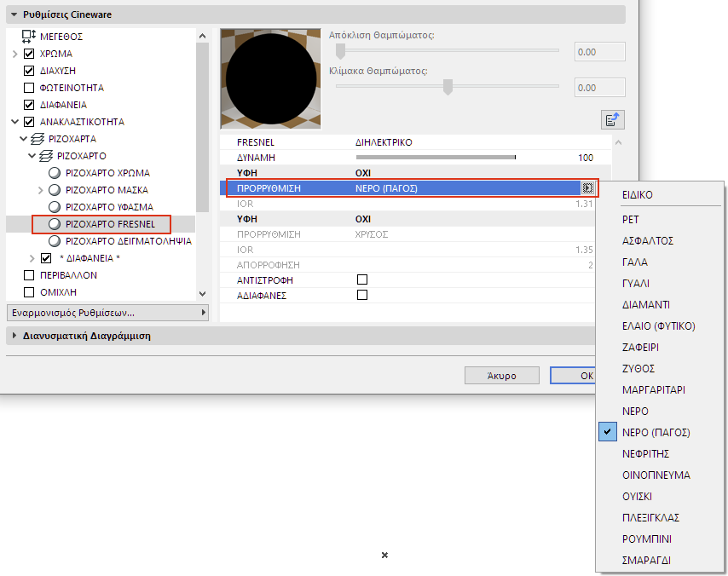
Task: Click the ΔΥΝΑΜΗ strength slider bar
Action: click(436, 158)
